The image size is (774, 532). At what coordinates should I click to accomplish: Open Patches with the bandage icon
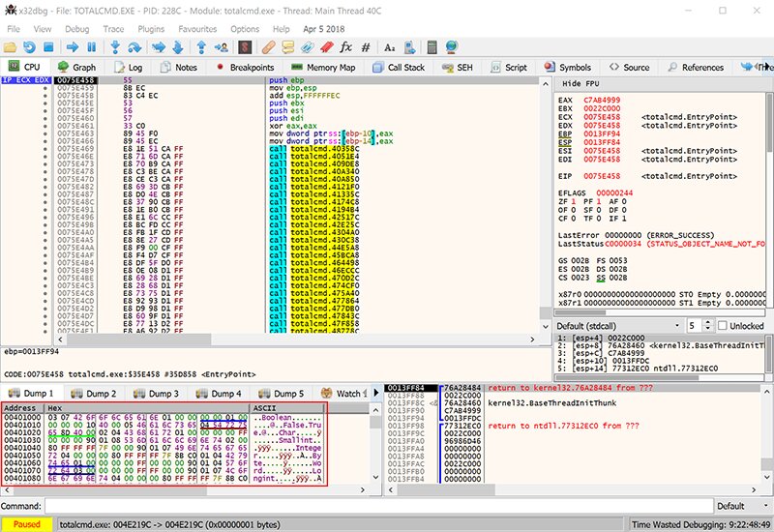269,47
